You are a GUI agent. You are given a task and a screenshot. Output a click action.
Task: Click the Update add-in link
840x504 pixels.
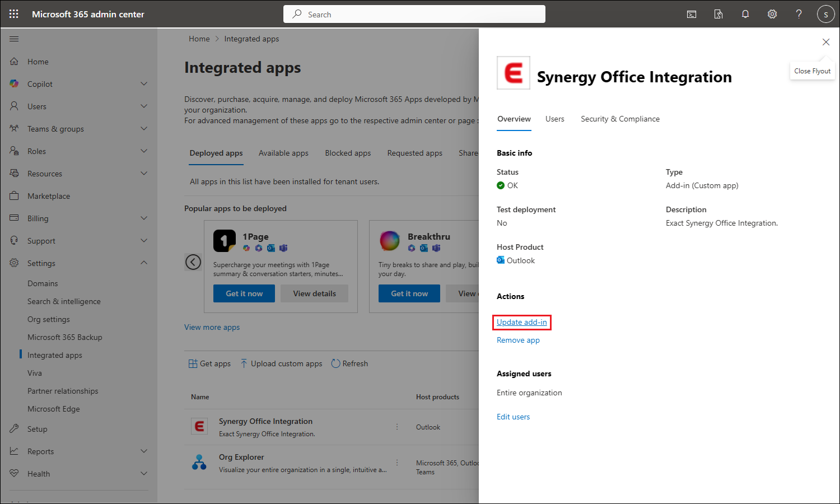coord(521,322)
